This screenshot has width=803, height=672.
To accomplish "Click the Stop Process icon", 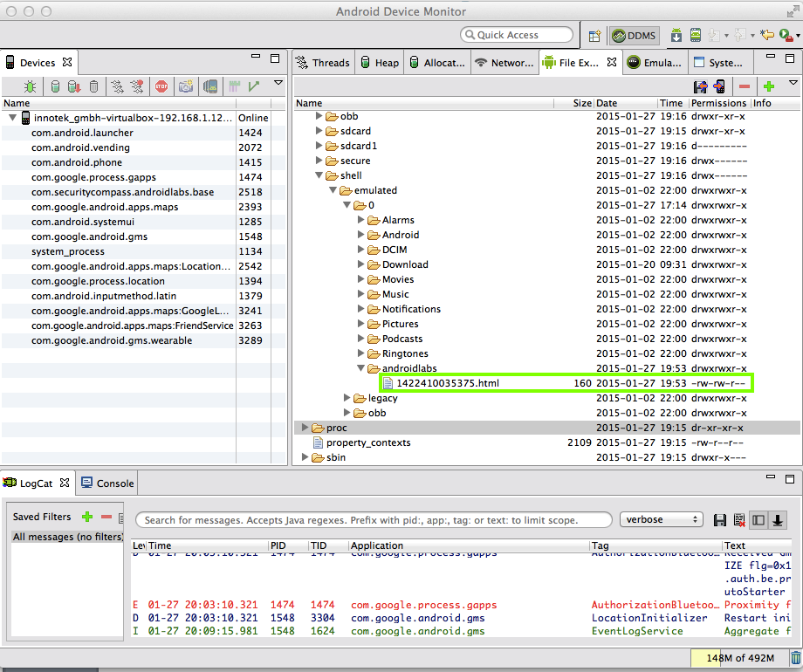I will point(161,86).
